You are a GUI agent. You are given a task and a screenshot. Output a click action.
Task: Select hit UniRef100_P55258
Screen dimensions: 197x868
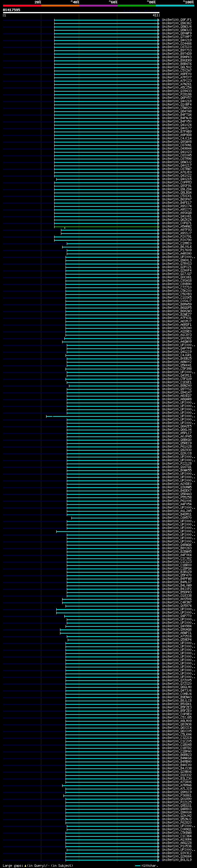(177, 497)
